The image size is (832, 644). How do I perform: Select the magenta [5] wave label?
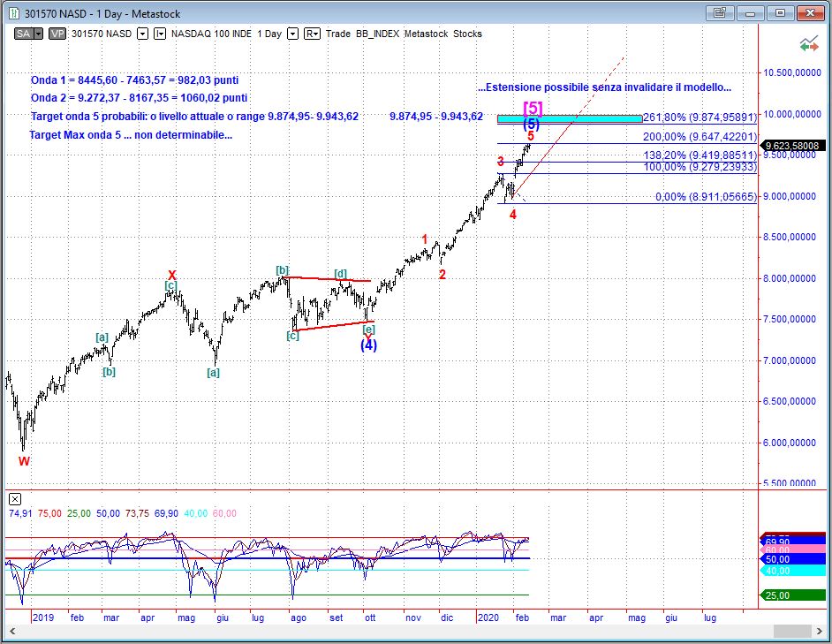tap(533, 108)
